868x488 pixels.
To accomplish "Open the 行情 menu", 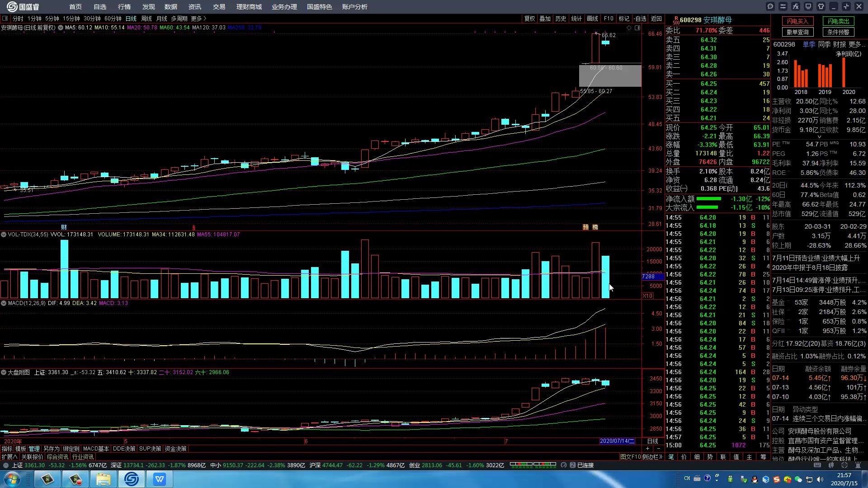I will [x=124, y=7].
